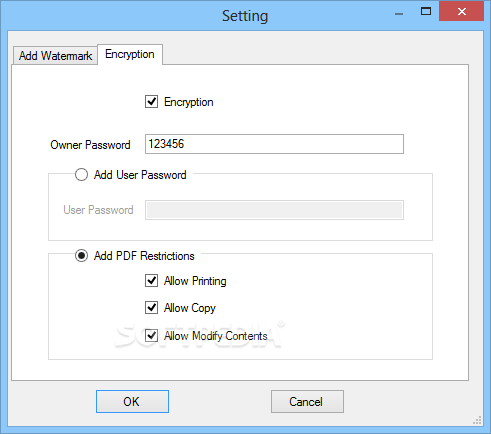Screen dimensions: 491x434
Task: Click the Owner Password field
Action: tap(274, 144)
